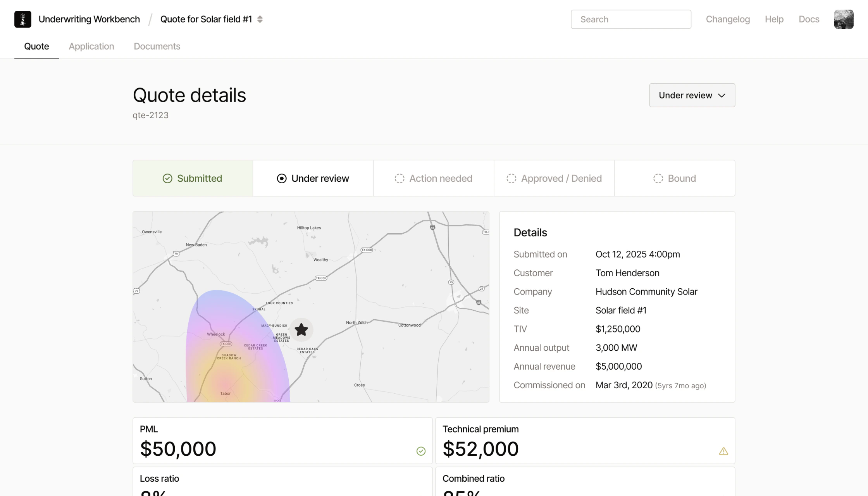Switch to the Quote tab
This screenshot has width=868, height=496.
pos(36,46)
